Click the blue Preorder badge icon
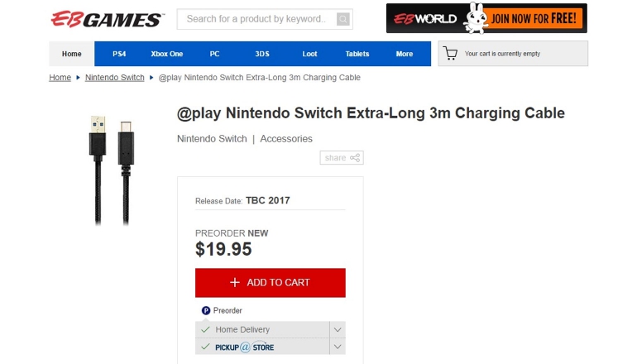This screenshot has width=637, height=364. (206, 311)
